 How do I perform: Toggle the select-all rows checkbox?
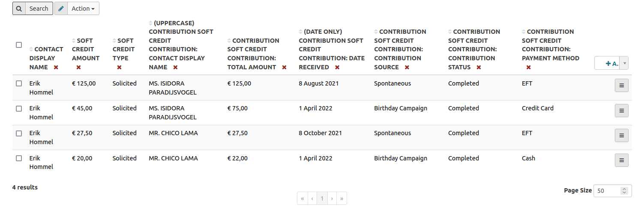(19, 45)
